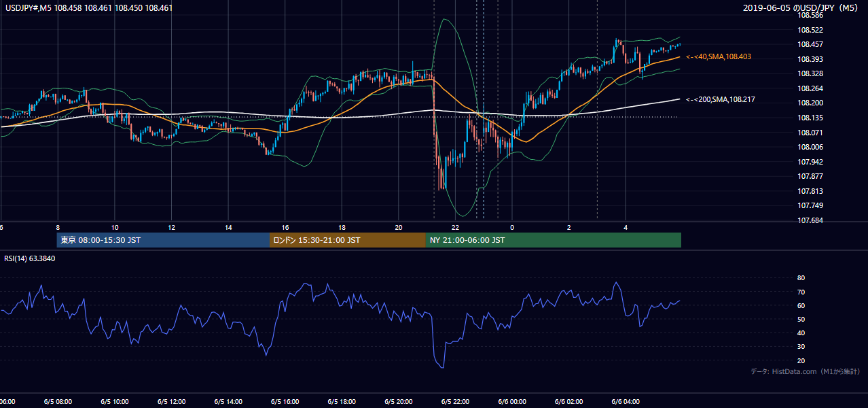Screen dimensions: 868x408
Task: Click the 108.522 price axis label
Action: point(810,30)
